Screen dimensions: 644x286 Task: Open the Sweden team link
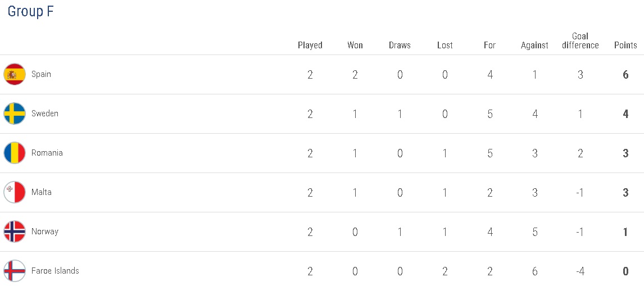tap(45, 114)
